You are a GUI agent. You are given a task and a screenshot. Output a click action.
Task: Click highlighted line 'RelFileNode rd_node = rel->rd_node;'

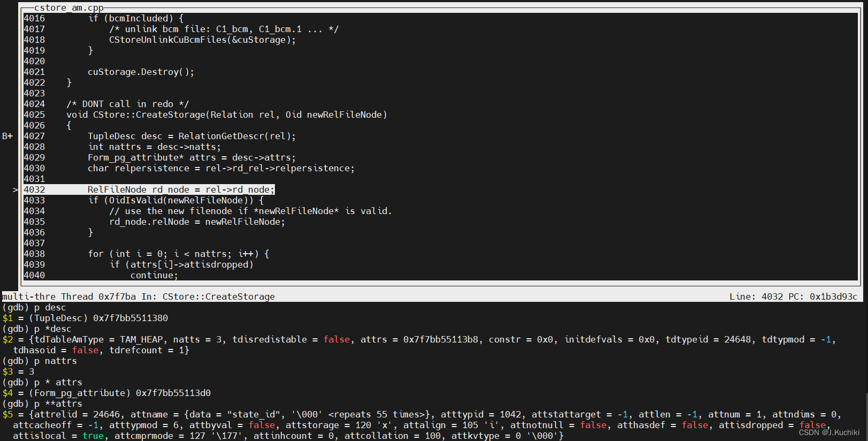[181, 189]
